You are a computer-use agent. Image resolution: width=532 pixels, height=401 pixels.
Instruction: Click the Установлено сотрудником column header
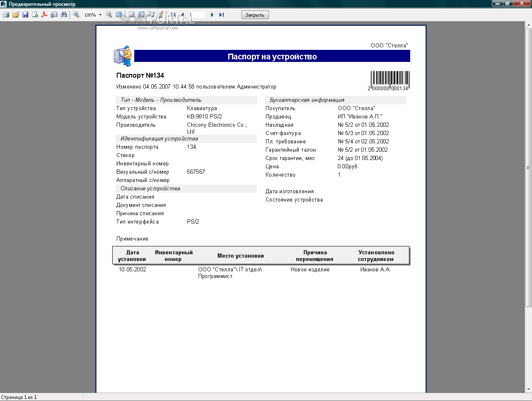[x=376, y=256]
